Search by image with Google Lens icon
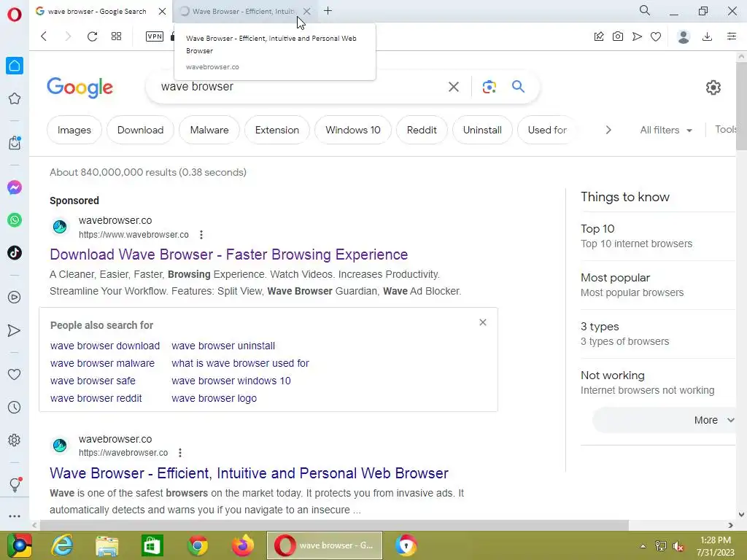Viewport: 747px width, 560px height. tap(489, 87)
